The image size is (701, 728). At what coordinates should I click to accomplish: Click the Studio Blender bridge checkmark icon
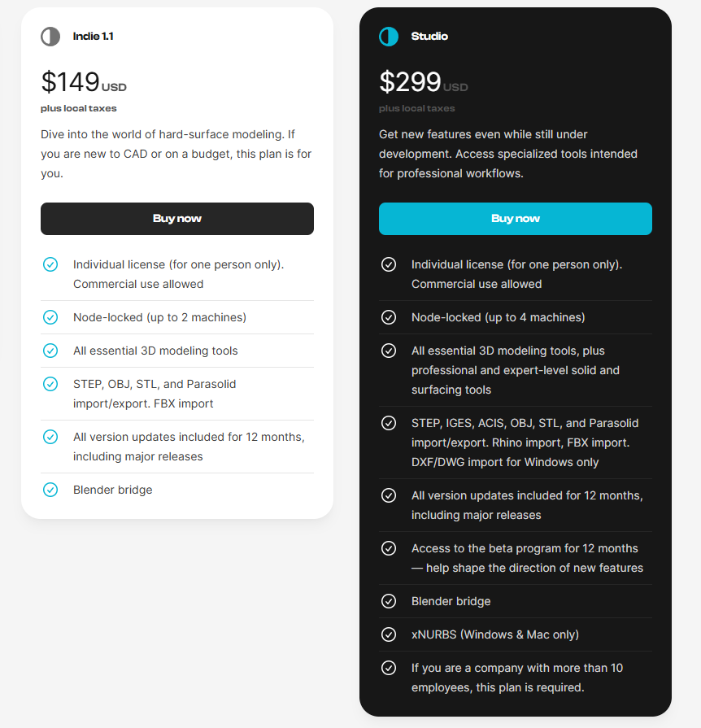point(389,601)
